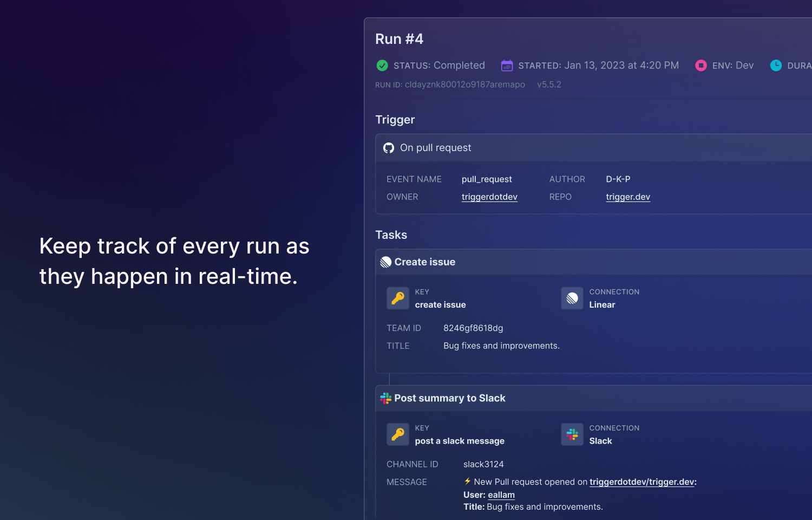The height and width of the screenshot is (520, 812).
Task: Click the 'Slack' connection name
Action: tap(600, 441)
